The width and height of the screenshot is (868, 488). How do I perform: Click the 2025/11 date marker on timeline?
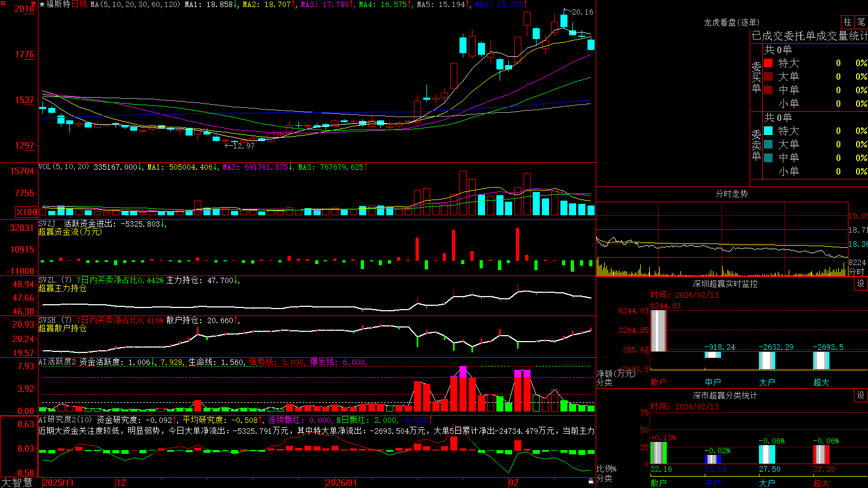58,483
